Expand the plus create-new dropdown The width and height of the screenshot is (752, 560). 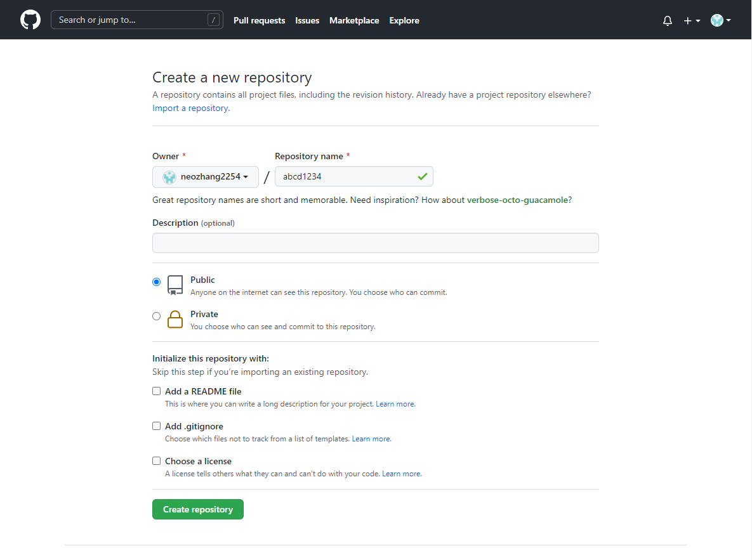point(691,21)
